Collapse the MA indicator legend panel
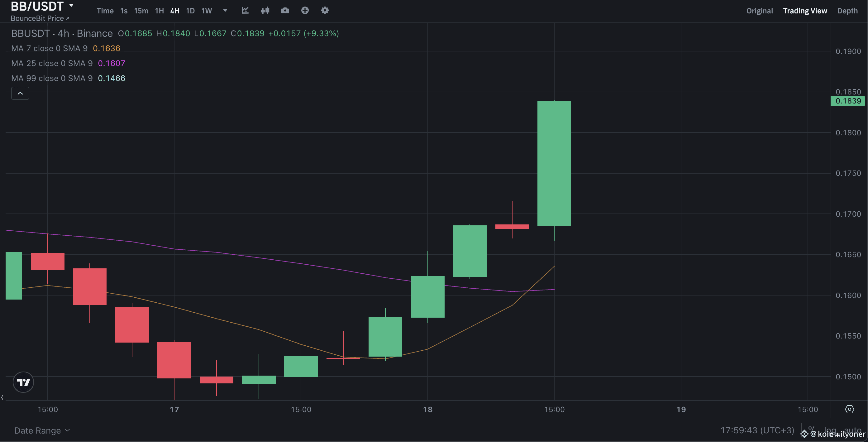This screenshot has height=442, width=868. coord(20,93)
